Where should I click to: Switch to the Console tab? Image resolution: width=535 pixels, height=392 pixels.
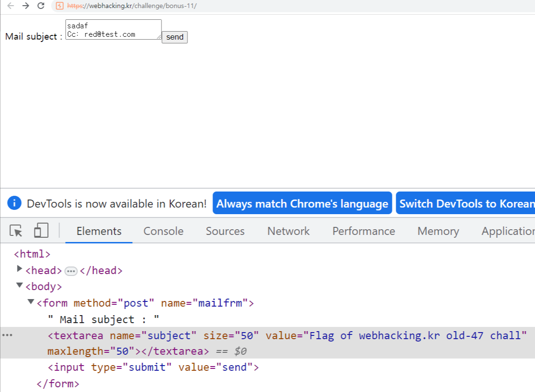[163, 231]
